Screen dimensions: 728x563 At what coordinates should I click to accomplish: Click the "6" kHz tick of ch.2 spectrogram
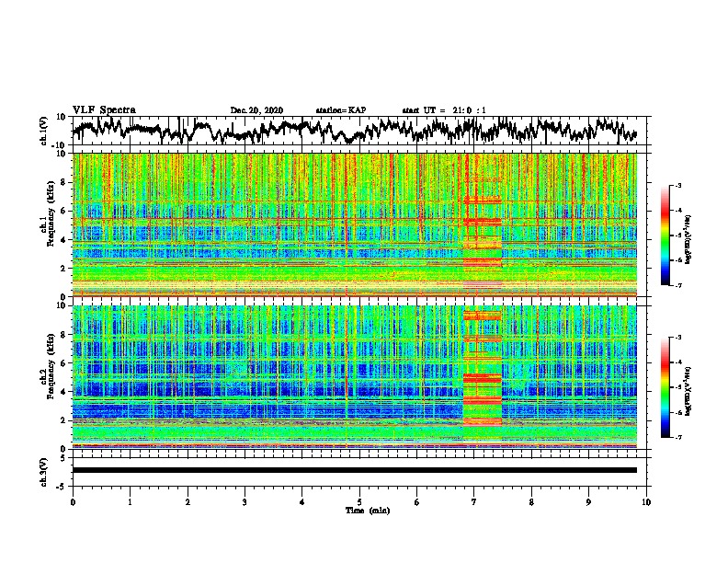64,363
